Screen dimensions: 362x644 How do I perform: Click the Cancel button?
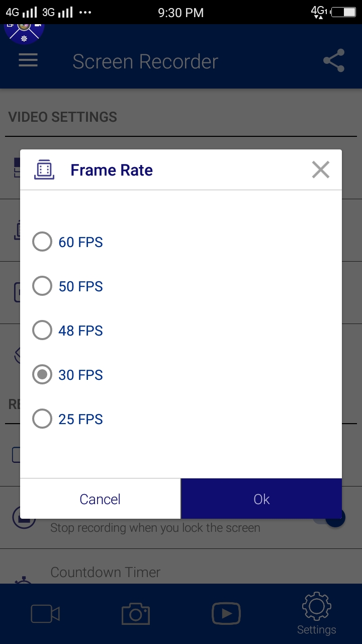point(100,499)
